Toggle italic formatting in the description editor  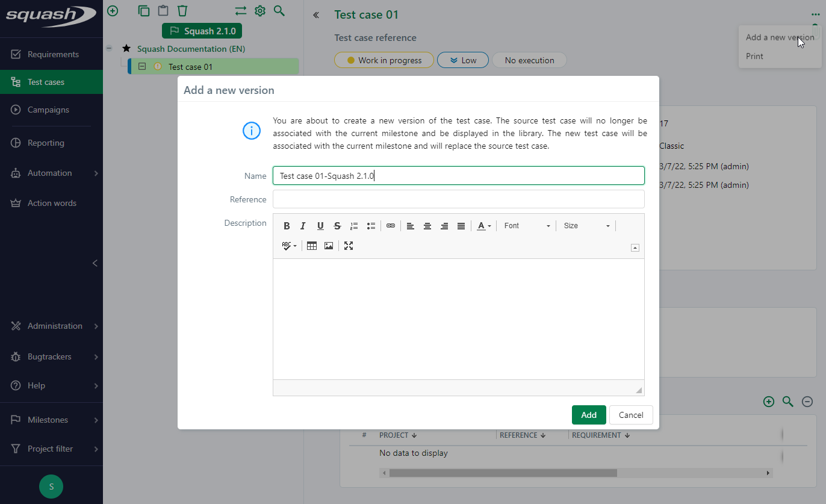pyautogui.click(x=303, y=225)
